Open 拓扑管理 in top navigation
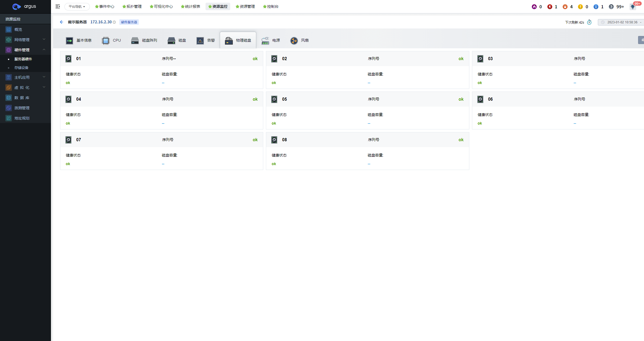The image size is (644, 341). tap(132, 6)
